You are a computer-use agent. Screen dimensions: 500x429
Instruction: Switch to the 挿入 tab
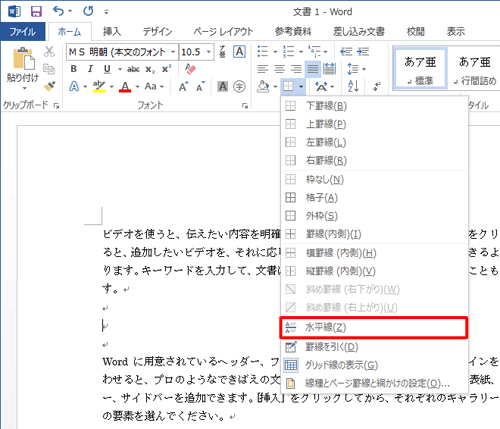point(111,32)
